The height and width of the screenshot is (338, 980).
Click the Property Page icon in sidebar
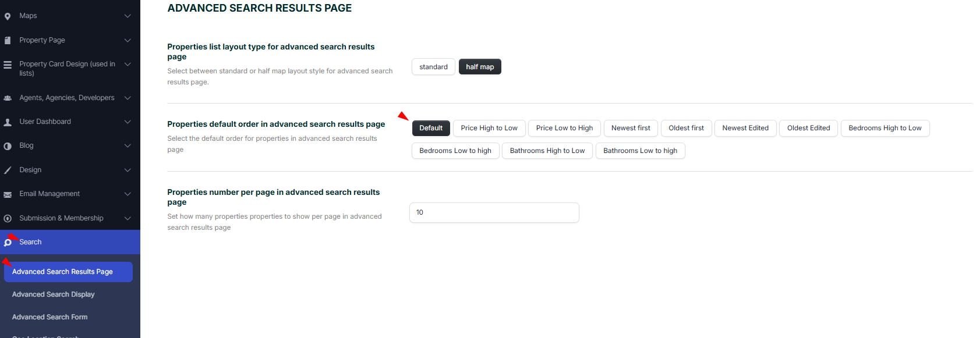[8, 41]
